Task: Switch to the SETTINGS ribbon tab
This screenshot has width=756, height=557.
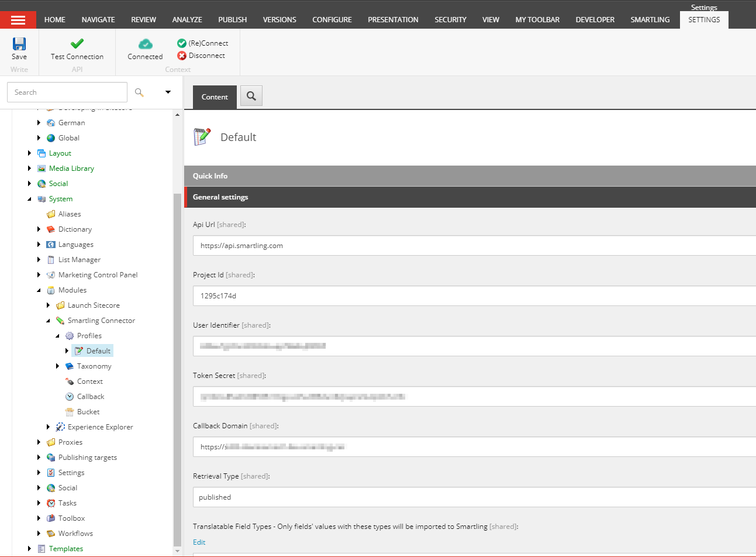Action: (704, 20)
